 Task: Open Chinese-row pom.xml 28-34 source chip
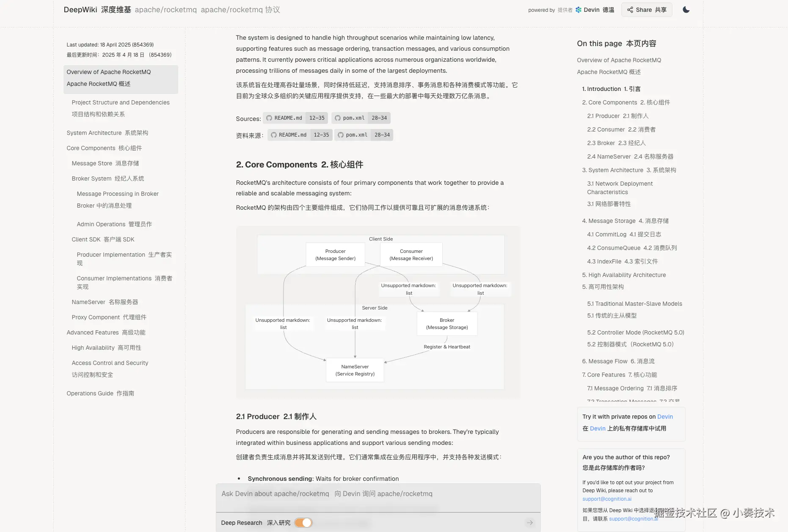tap(364, 135)
